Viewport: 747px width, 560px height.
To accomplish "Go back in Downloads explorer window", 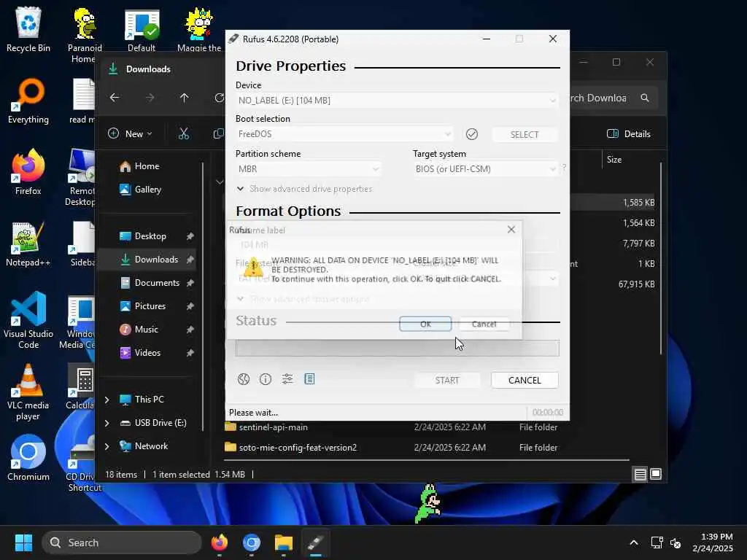I will [x=115, y=98].
